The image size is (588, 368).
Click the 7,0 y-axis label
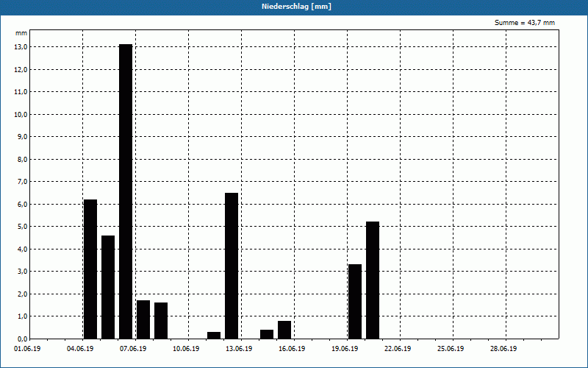(23, 182)
